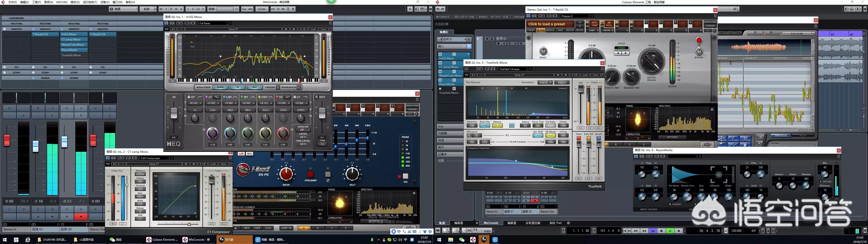
Task: Activate T-RackS CS plugin power button
Action: pos(528,16)
